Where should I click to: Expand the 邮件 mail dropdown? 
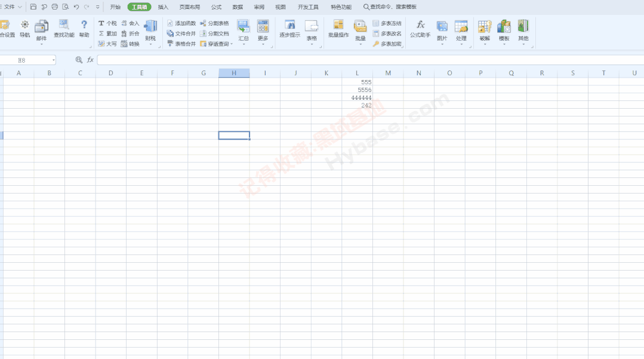point(42,43)
